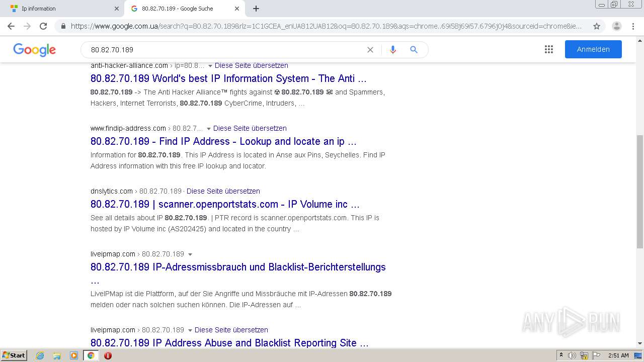This screenshot has width=644, height=362.
Task: Clear the search box with the X
Action: tap(370, 50)
